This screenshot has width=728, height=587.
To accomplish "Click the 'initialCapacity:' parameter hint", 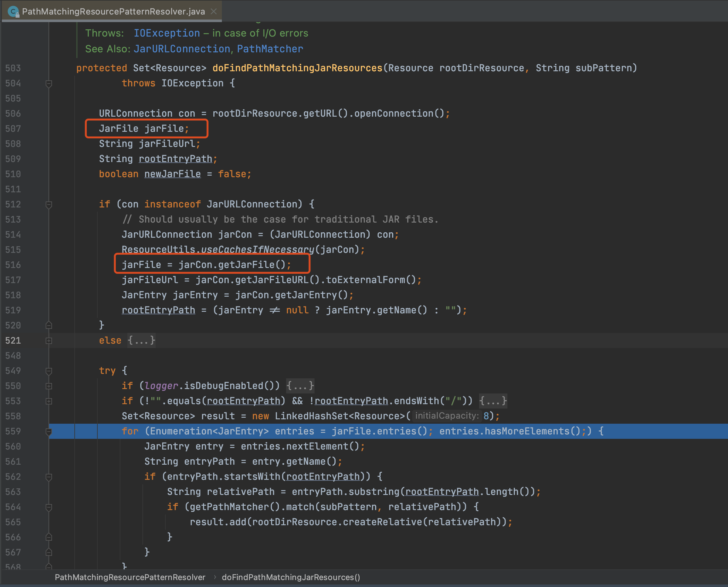I will click(447, 416).
